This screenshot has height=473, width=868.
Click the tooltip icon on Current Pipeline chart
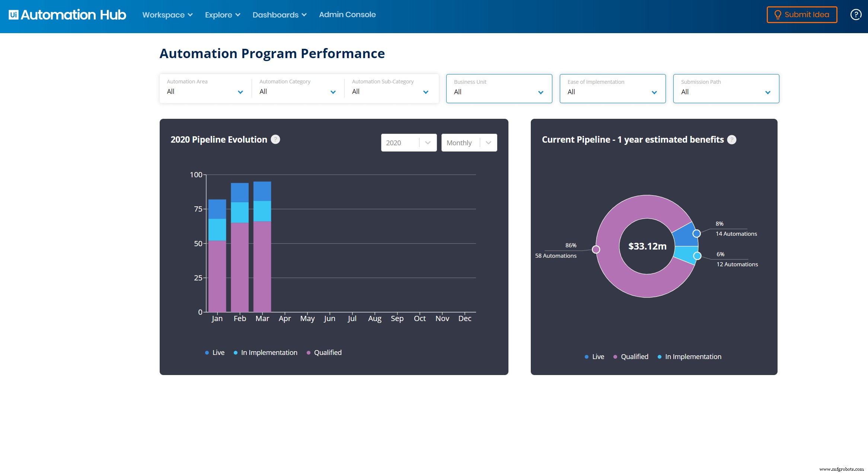pyautogui.click(x=732, y=140)
